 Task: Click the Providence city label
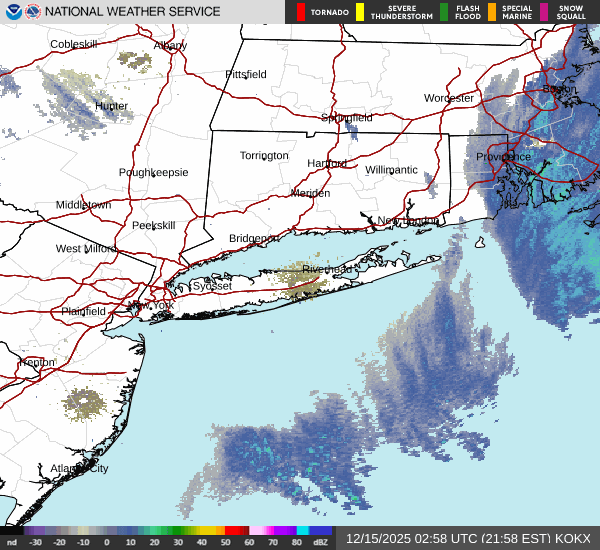point(503,156)
